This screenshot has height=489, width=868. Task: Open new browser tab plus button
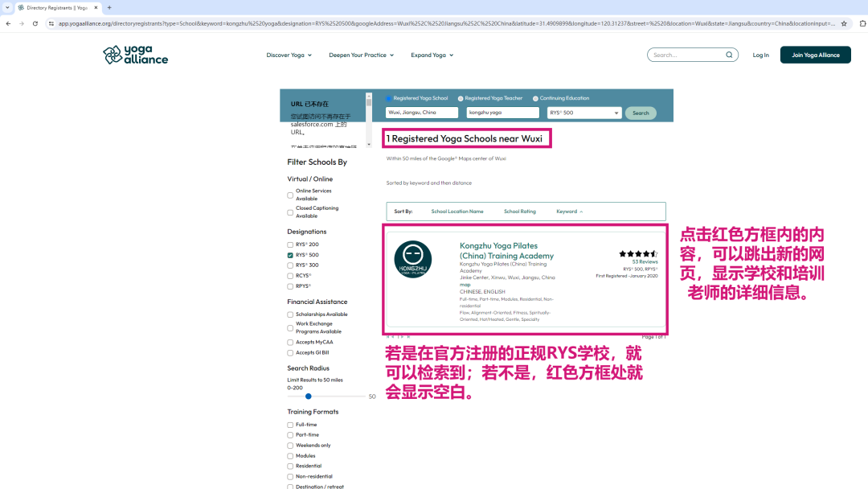pyautogui.click(x=109, y=8)
